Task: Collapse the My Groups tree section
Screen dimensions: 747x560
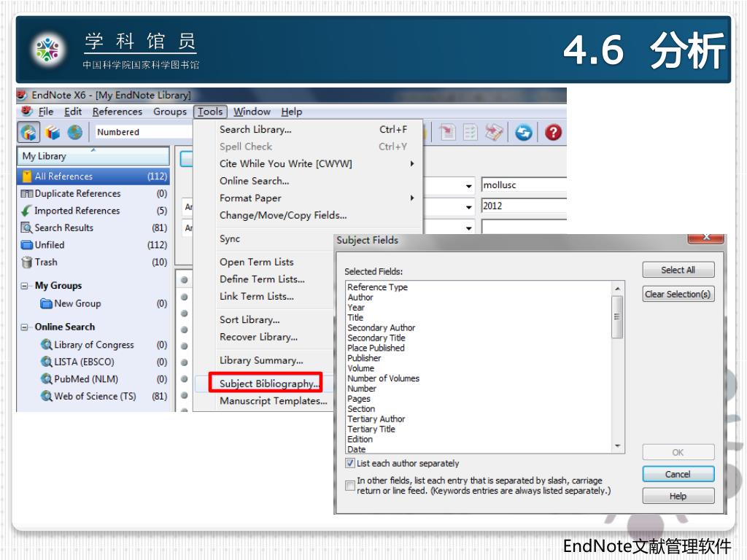Action: 24,286
